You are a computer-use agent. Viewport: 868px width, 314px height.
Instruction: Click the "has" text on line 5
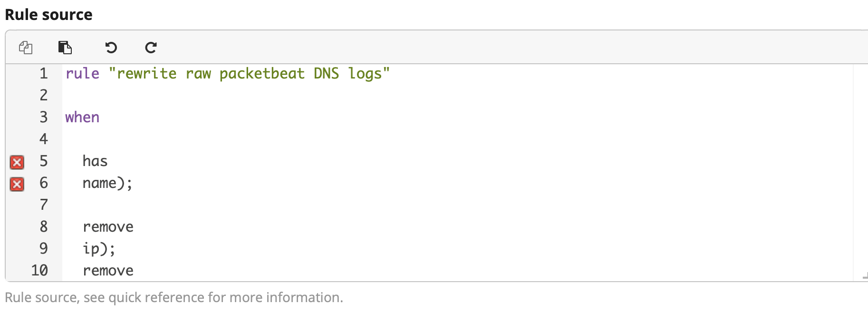(x=95, y=161)
